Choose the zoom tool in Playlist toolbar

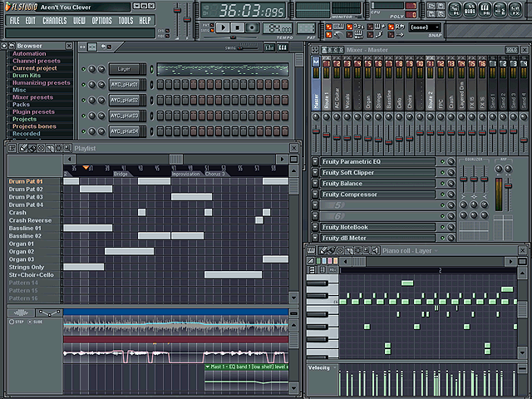pos(67,148)
